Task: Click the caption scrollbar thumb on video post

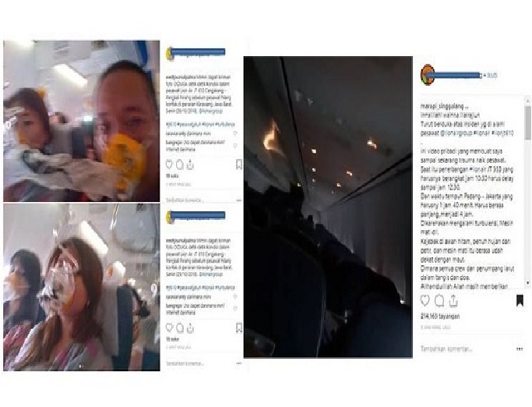Action: [x=527, y=122]
